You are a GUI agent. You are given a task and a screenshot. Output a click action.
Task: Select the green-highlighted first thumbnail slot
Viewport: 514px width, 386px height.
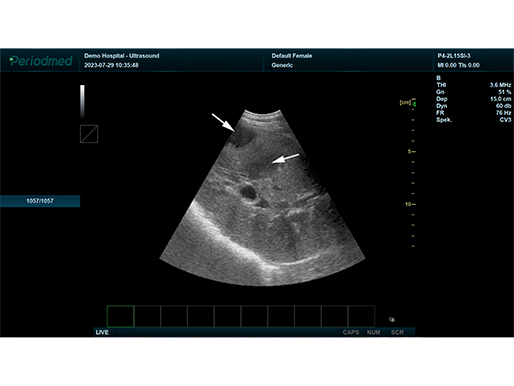(x=120, y=316)
